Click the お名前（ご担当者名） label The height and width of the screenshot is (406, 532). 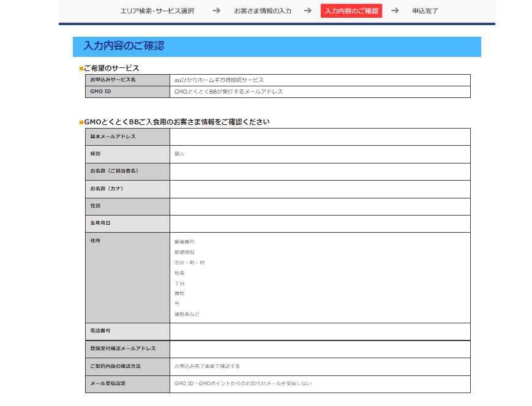(114, 171)
